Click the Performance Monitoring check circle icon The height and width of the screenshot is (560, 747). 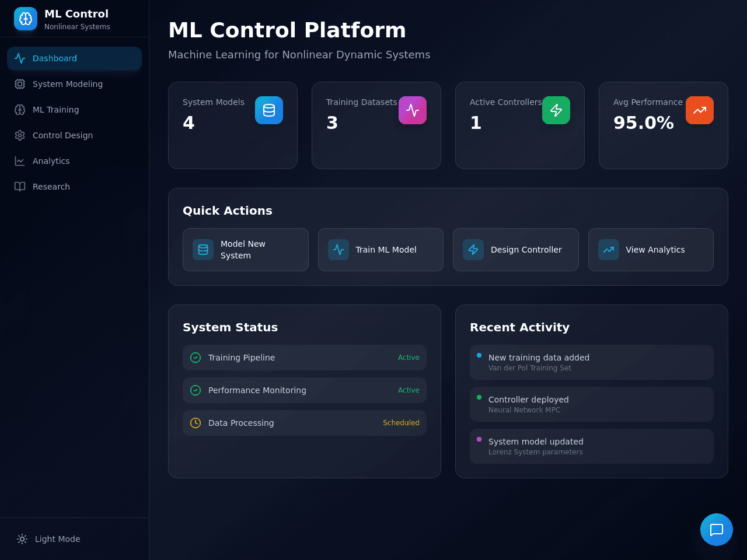coord(196,390)
